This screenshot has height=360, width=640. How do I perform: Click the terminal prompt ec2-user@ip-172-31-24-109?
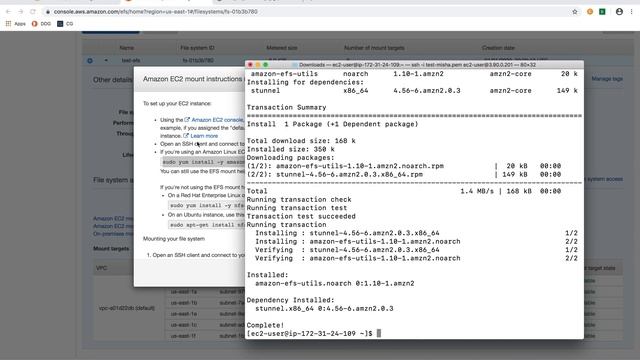[x=309, y=333]
